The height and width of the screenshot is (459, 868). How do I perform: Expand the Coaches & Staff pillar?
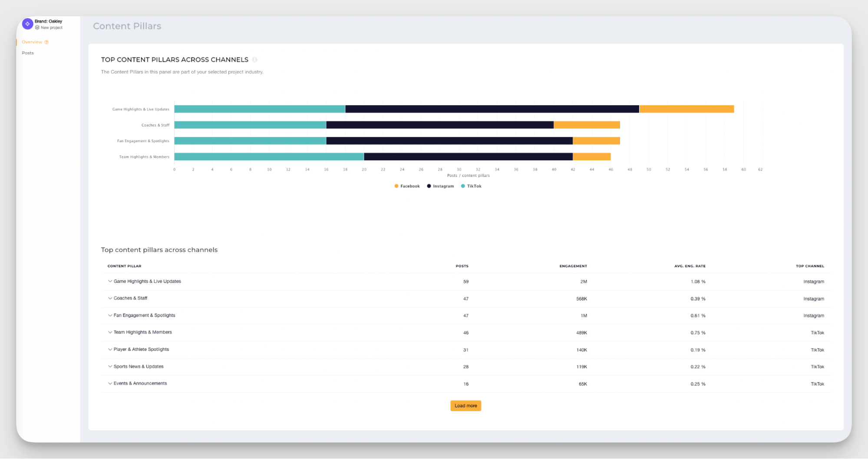pos(110,298)
